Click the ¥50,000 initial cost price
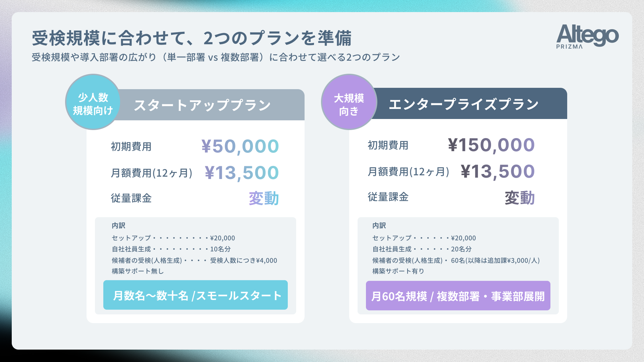Image resolution: width=644 pixels, height=362 pixels. 240,146
